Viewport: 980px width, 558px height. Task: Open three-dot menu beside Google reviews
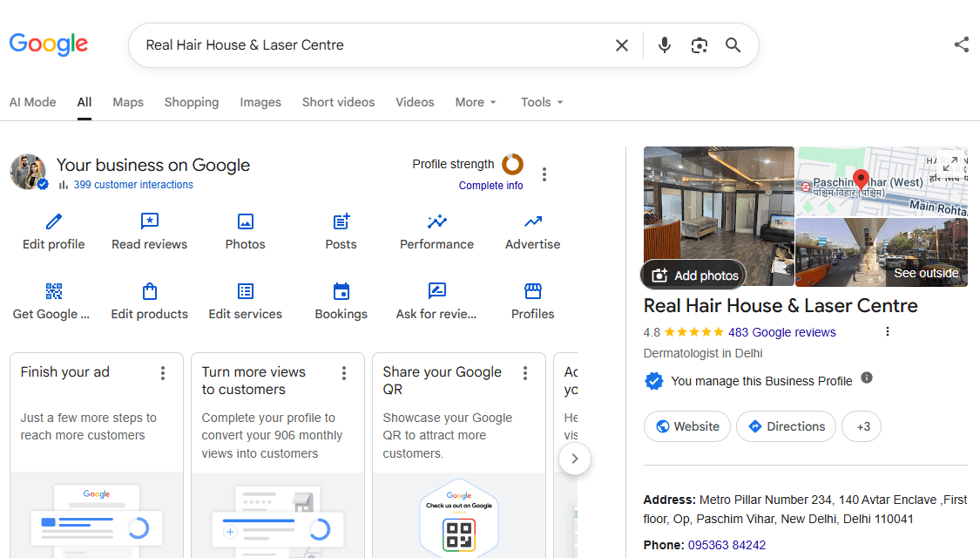pyautogui.click(x=888, y=331)
